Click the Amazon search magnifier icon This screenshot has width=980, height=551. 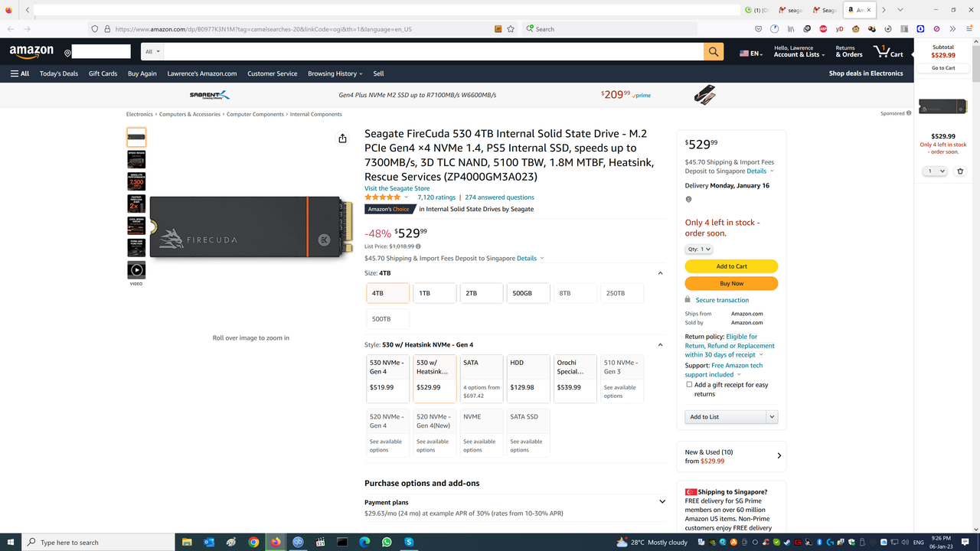tap(713, 51)
